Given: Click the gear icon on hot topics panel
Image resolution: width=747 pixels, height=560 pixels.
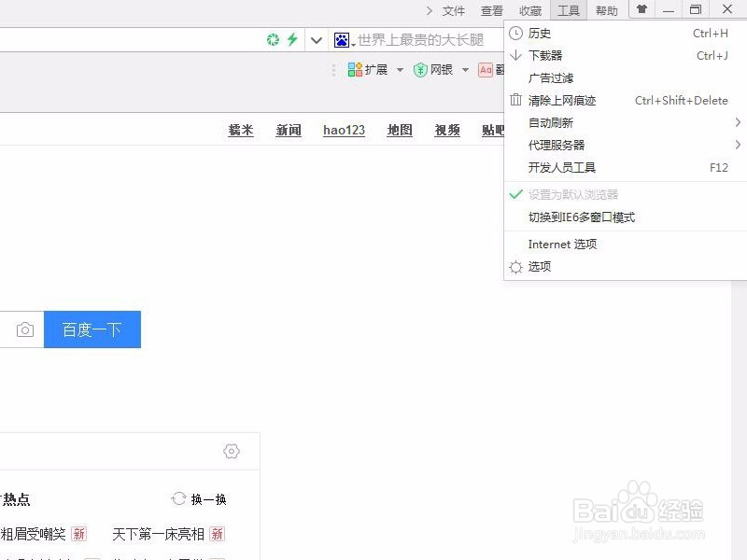Looking at the screenshot, I should point(232,451).
